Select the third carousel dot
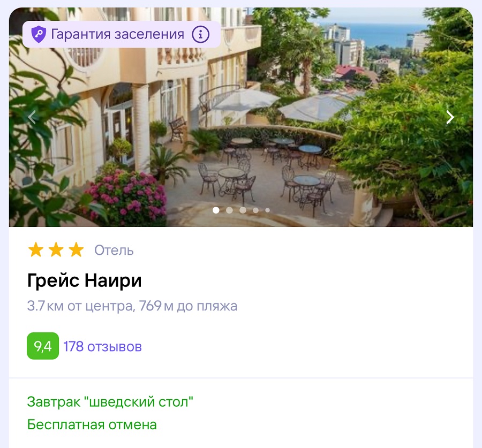 [x=243, y=210]
